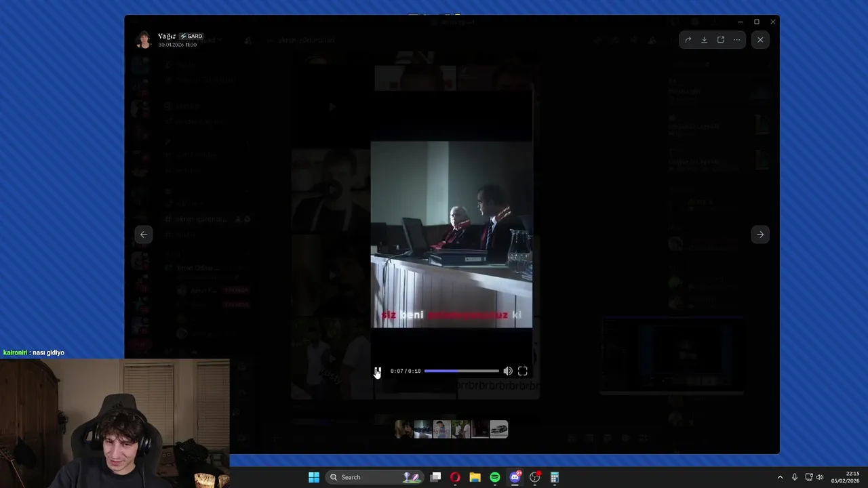Open the more options ellipsis menu
Image resolution: width=868 pixels, height=488 pixels.
[x=737, y=40]
